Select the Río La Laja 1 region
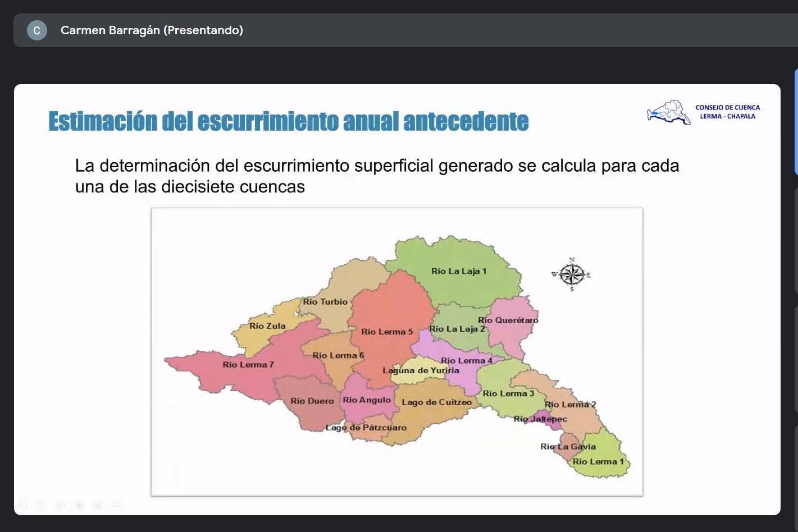 point(458,271)
